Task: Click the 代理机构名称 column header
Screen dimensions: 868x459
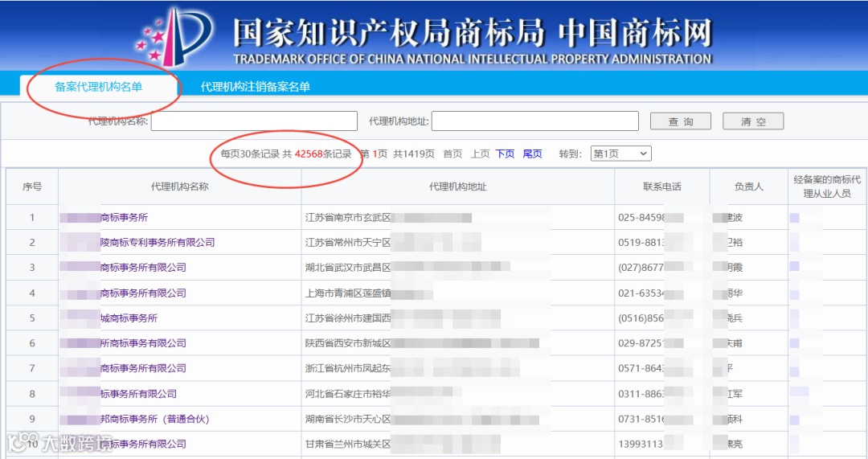Action: pos(179,186)
